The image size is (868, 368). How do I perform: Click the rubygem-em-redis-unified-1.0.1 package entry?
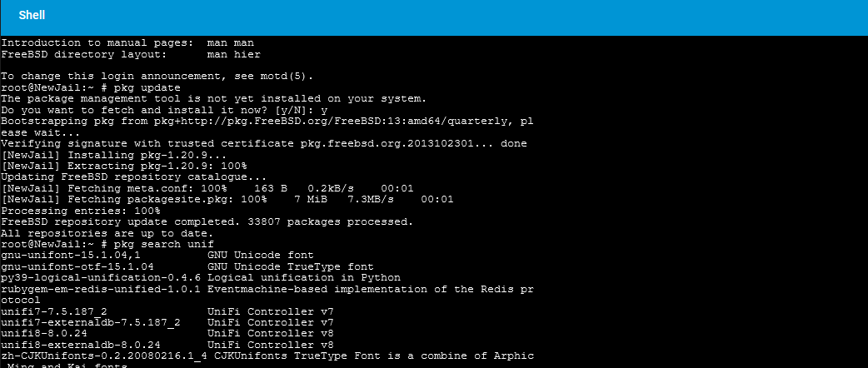point(101,289)
